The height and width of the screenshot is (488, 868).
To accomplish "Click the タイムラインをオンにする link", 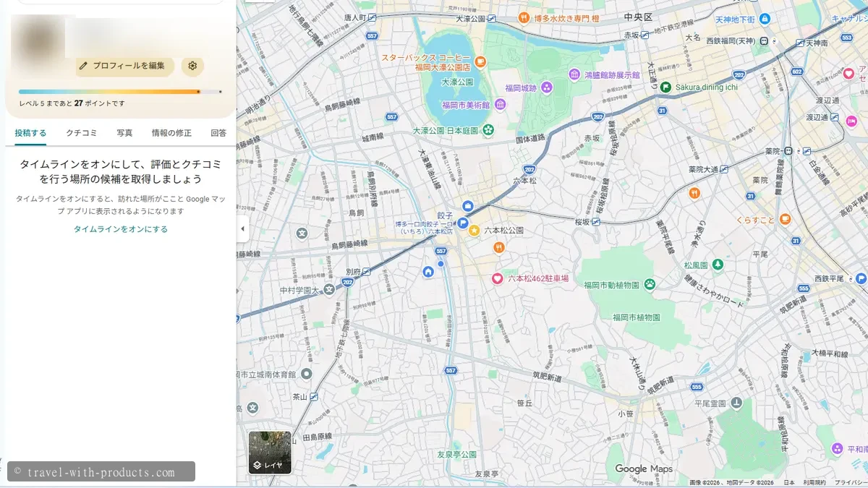I will (x=121, y=229).
